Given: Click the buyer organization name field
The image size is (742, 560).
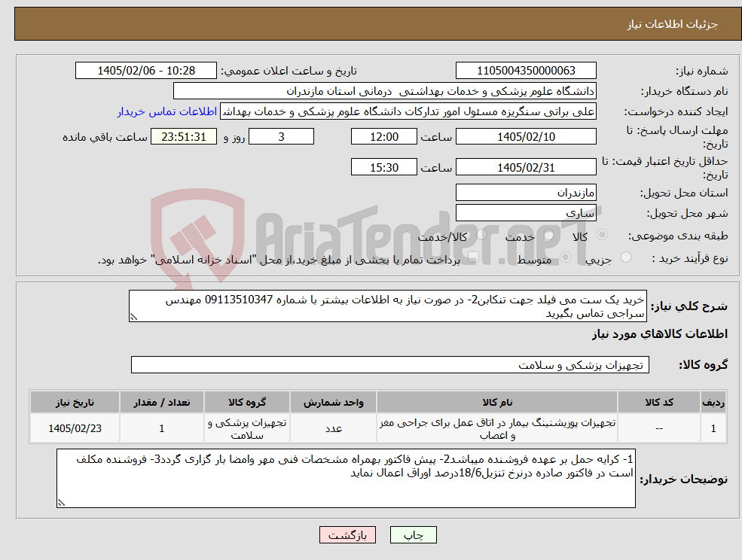Looking at the screenshot, I should (x=385, y=91).
